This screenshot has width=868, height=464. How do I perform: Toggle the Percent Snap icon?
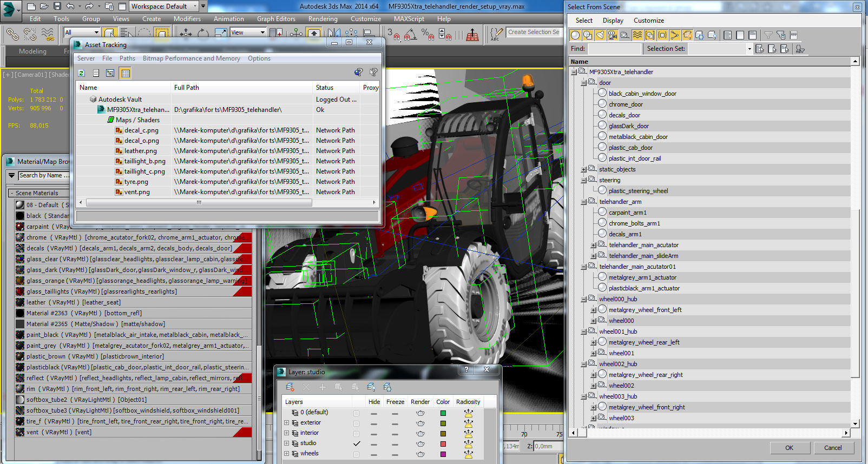point(428,35)
